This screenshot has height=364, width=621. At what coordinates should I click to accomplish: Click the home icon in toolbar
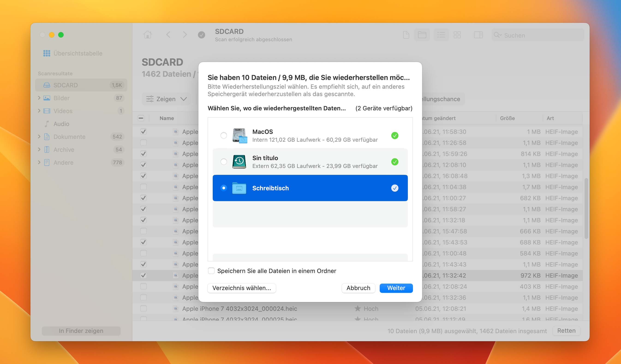(148, 35)
